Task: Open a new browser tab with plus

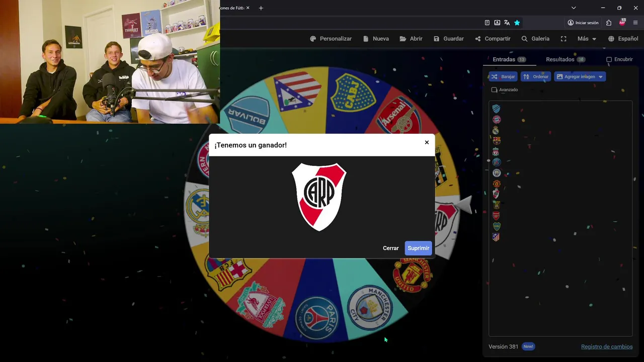Action: tap(261, 8)
